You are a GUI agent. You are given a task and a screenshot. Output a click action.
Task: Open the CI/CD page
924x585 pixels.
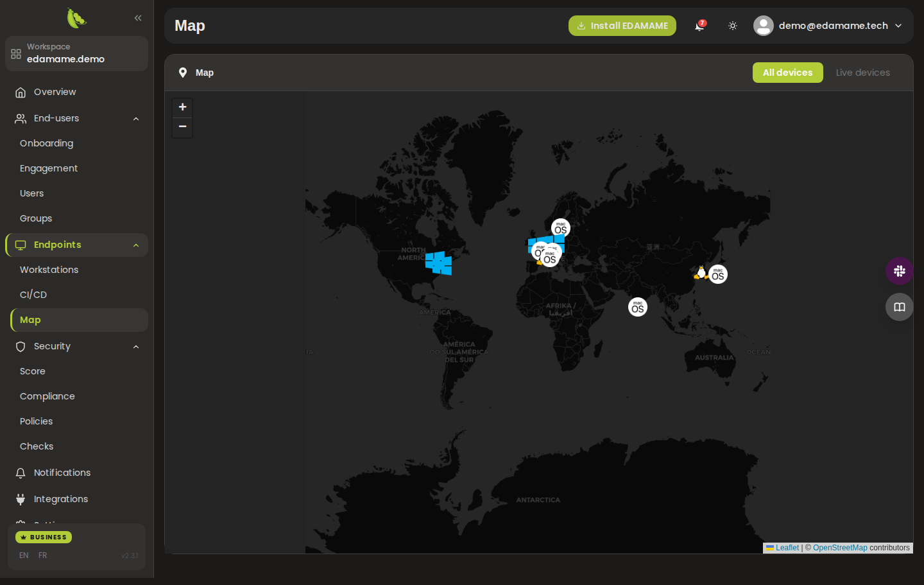33,295
